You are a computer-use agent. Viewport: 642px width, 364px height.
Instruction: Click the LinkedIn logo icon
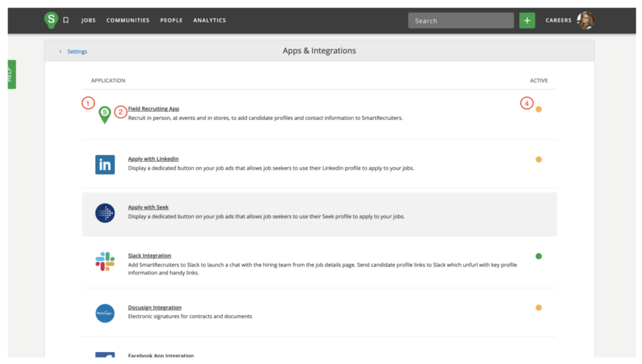click(x=105, y=164)
